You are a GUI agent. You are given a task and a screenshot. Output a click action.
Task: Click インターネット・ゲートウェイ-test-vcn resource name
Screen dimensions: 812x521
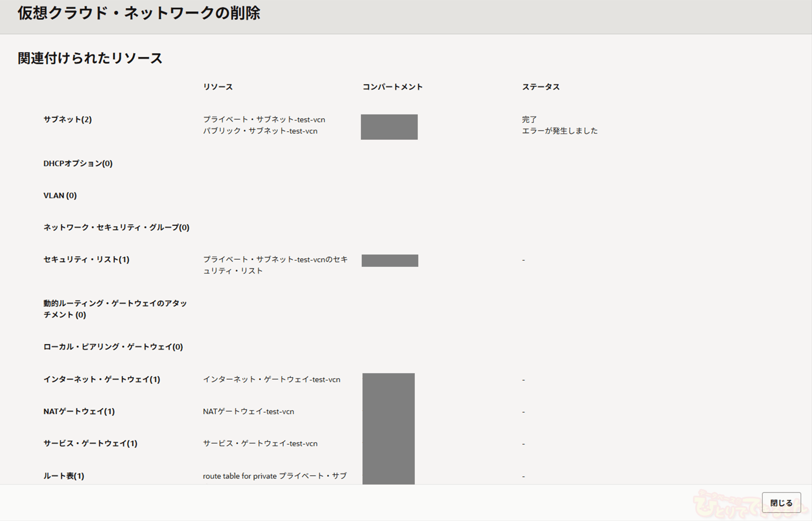point(271,380)
